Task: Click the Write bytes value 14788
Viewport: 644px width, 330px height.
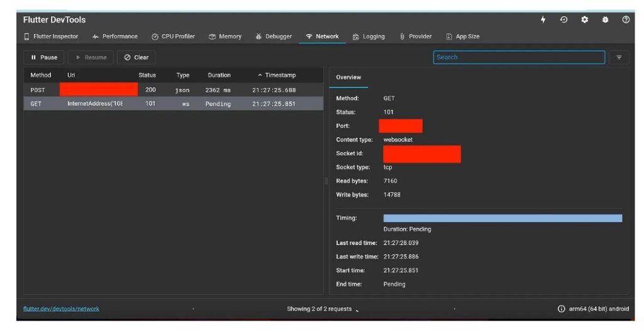Action: pos(392,195)
